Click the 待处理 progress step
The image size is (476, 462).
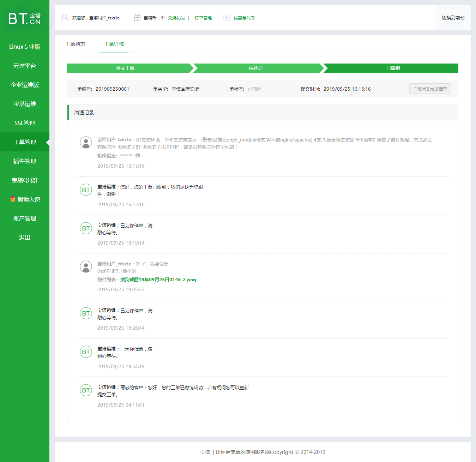(x=258, y=68)
